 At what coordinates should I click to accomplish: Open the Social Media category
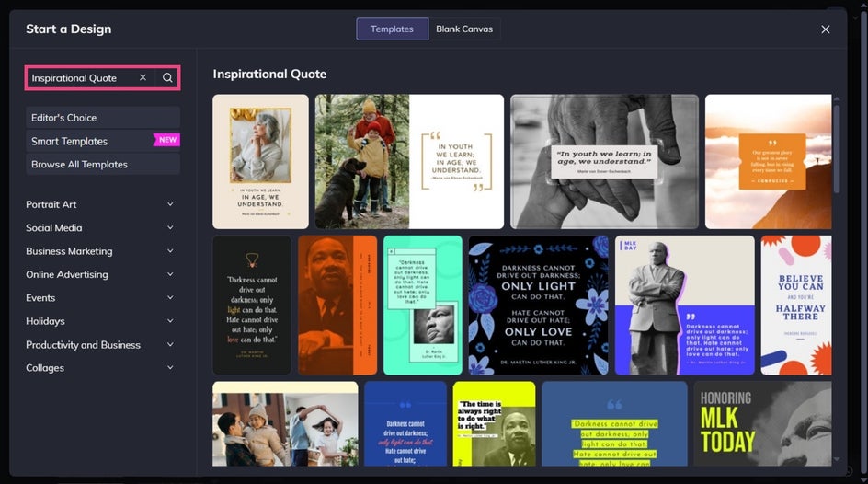(53, 227)
